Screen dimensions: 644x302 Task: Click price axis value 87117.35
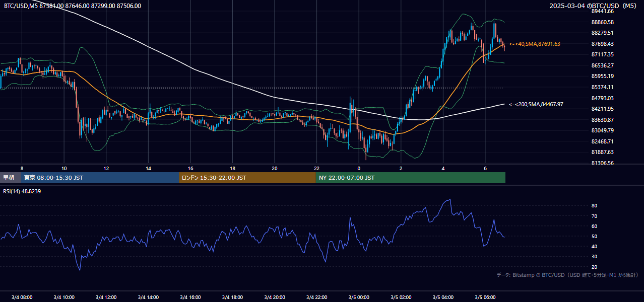click(x=602, y=54)
